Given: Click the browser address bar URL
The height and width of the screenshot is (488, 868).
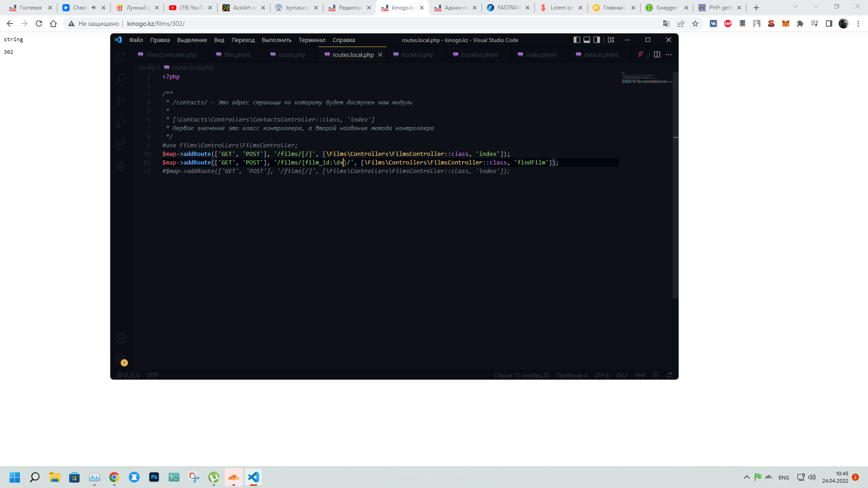Looking at the screenshot, I should point(156,23).
